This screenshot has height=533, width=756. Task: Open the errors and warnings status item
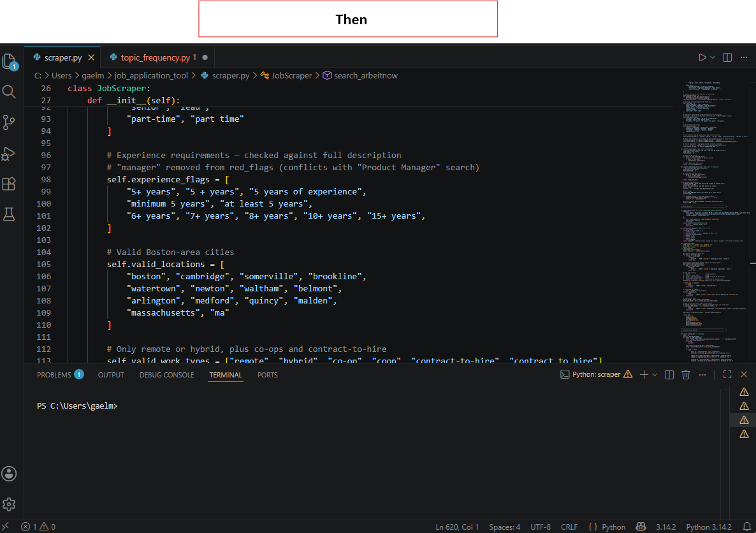38,527
